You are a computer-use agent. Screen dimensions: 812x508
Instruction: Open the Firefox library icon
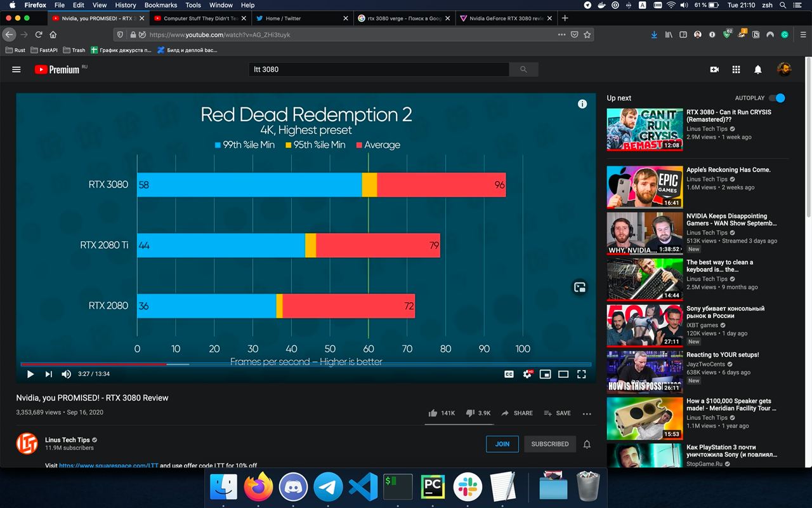669,34
